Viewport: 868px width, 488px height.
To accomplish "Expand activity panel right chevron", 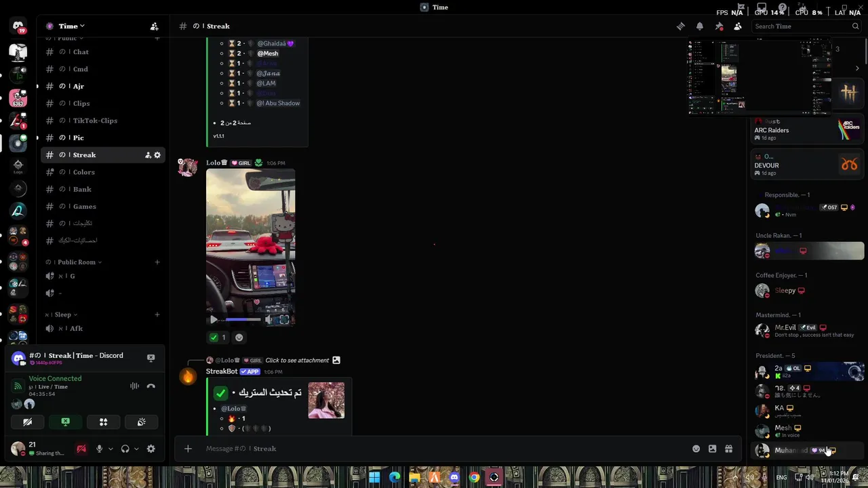I will [856, 68].
